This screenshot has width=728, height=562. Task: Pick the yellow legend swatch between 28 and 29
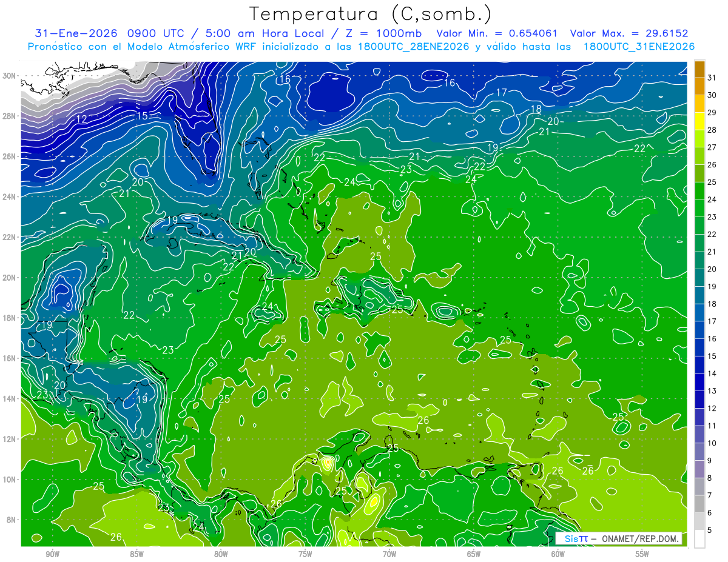699,121
